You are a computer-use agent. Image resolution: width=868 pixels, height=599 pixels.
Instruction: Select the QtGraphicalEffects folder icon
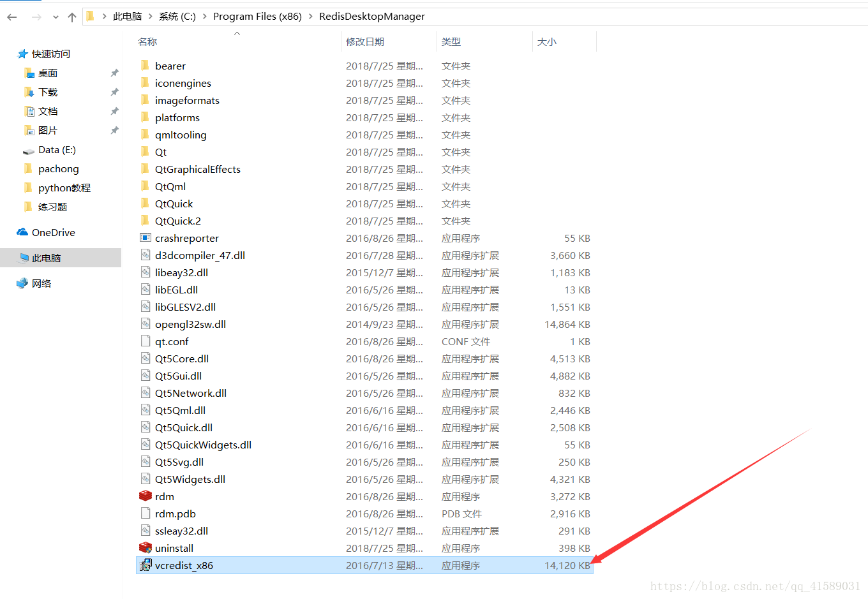145,168
